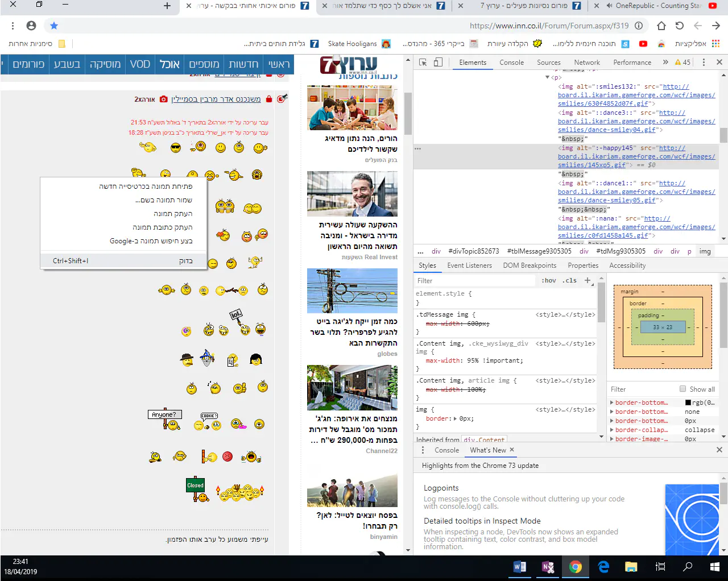This screenshot has width=728, height=581.
Task: Activate the DevTools element inspector icon
Action: pos(423,63)
